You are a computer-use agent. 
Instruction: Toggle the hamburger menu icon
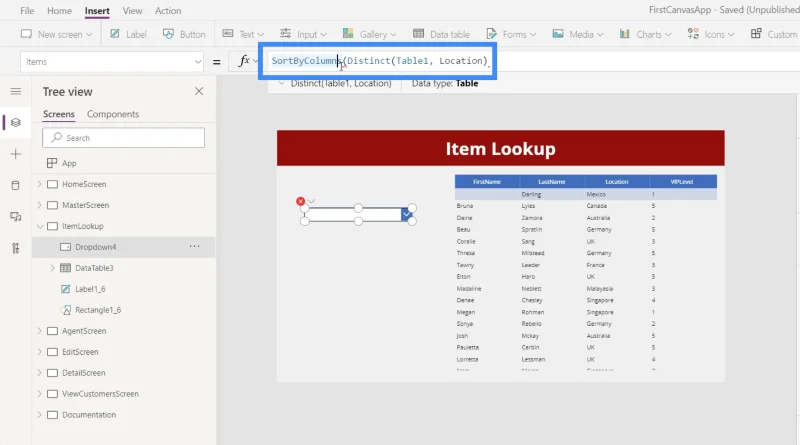(x=16, y=91)
